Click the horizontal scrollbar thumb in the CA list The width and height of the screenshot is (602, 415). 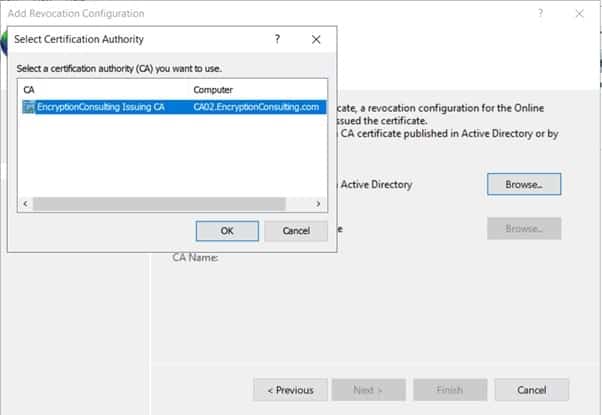pos(160,203)
